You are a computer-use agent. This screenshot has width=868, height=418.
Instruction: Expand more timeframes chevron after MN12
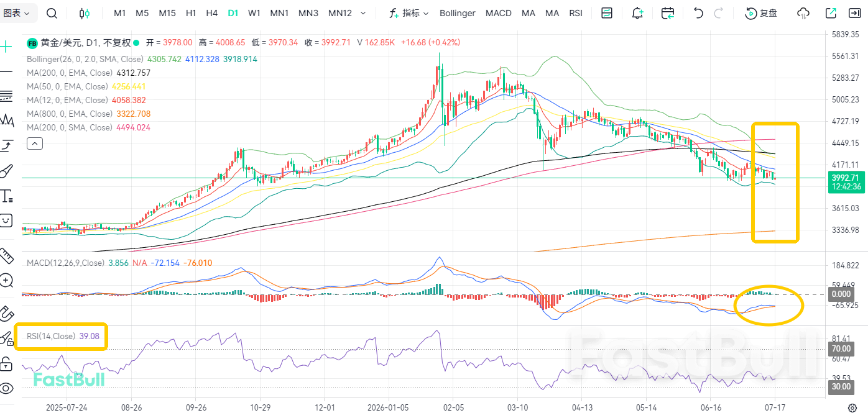(x=362, y=13)
